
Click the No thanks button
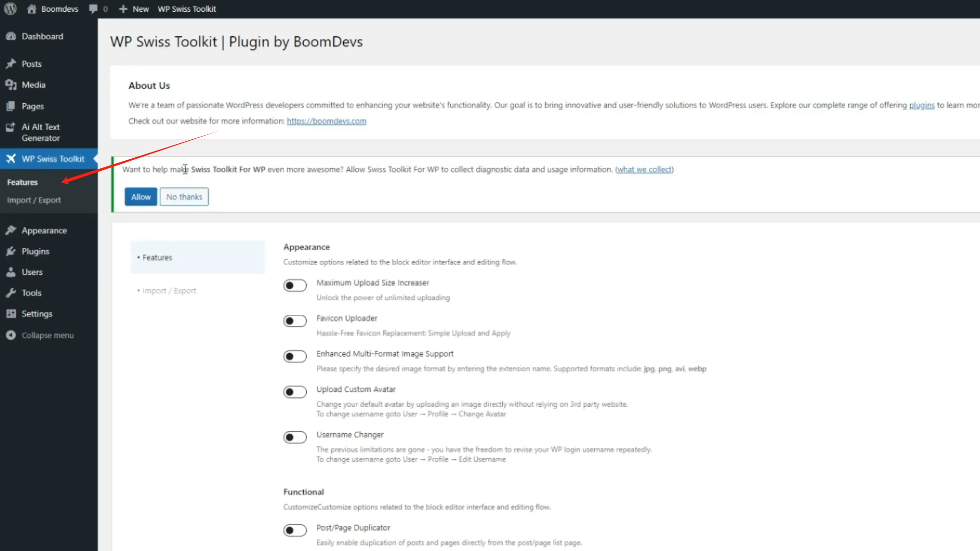coord(184,197)
